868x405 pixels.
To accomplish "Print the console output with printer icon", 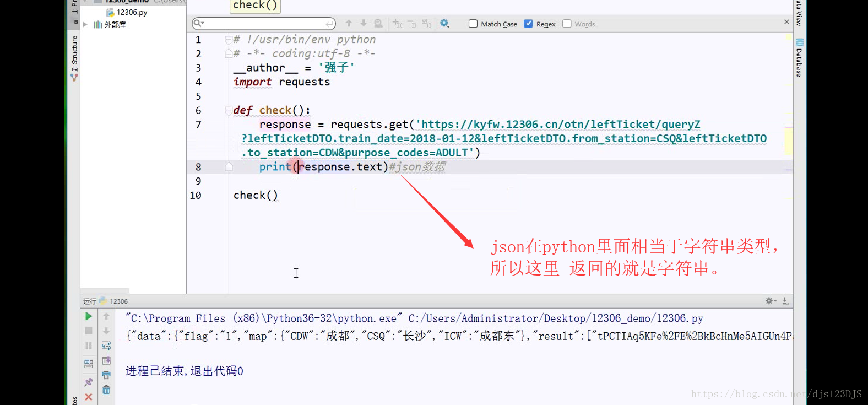I will click(x=106, y=375).
